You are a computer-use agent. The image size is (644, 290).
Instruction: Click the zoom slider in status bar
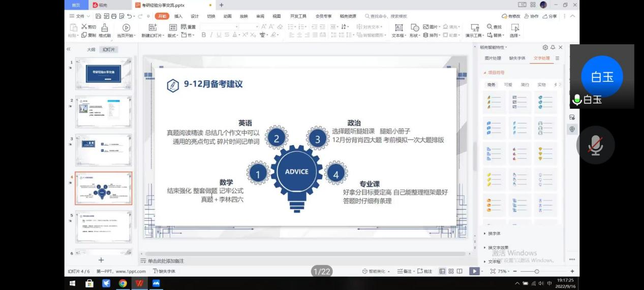coord(537,271)
